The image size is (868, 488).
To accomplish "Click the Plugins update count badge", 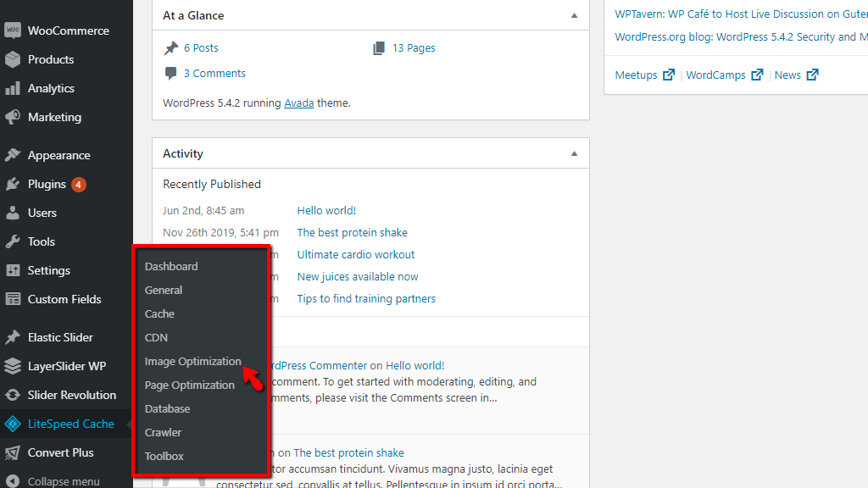I will (79, 184).
